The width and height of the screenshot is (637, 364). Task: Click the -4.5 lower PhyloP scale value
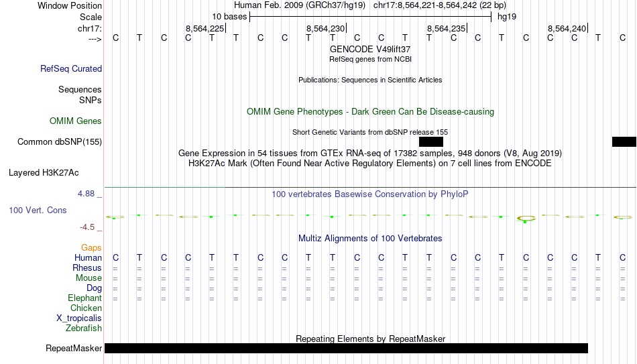(x=87, y=227)
